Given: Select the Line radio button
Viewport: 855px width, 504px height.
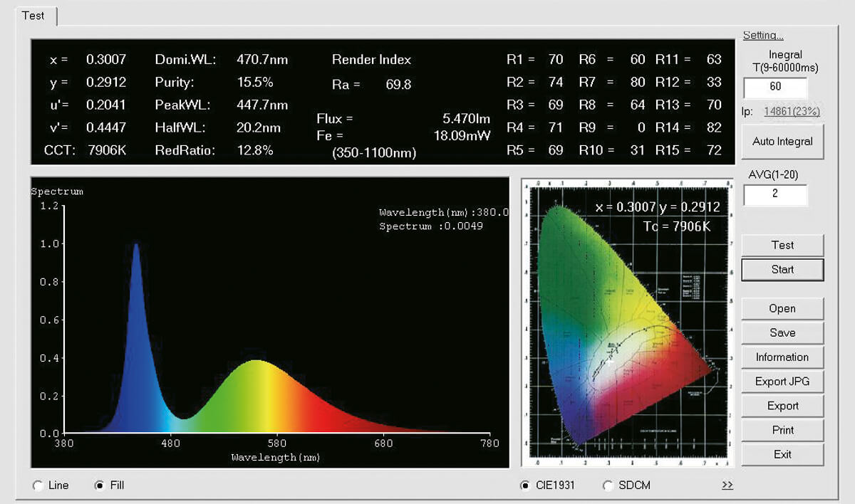Looking at the screenshot, I should (x=38, y=485).
